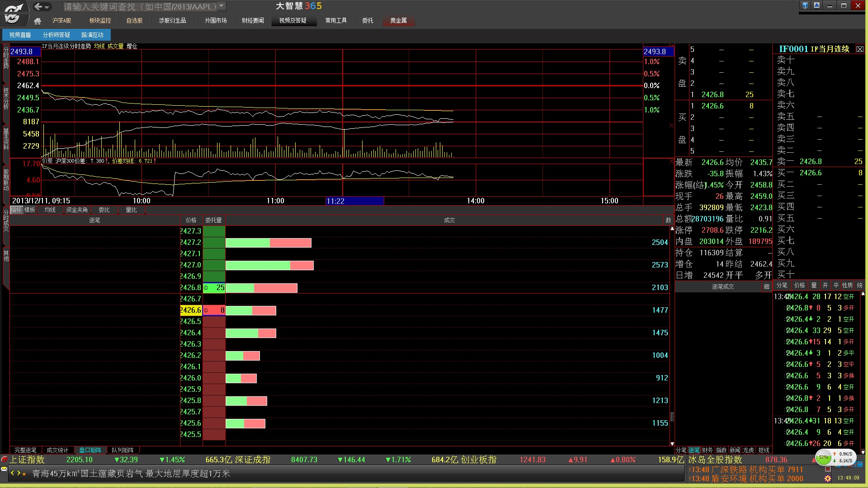
Task: Click the 价格 column header in matrix
Action: [x=191, y=220]
